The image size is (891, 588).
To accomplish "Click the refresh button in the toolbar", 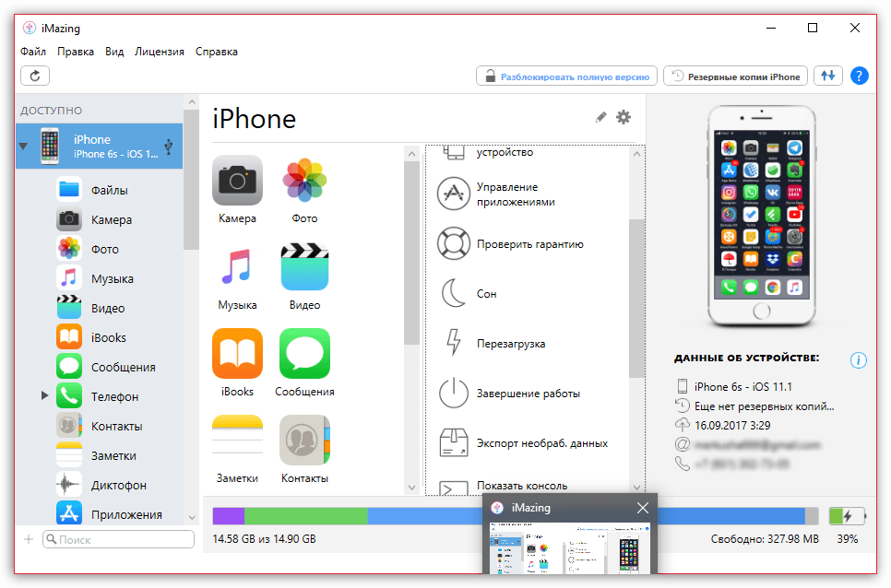I will pos(35,76).
